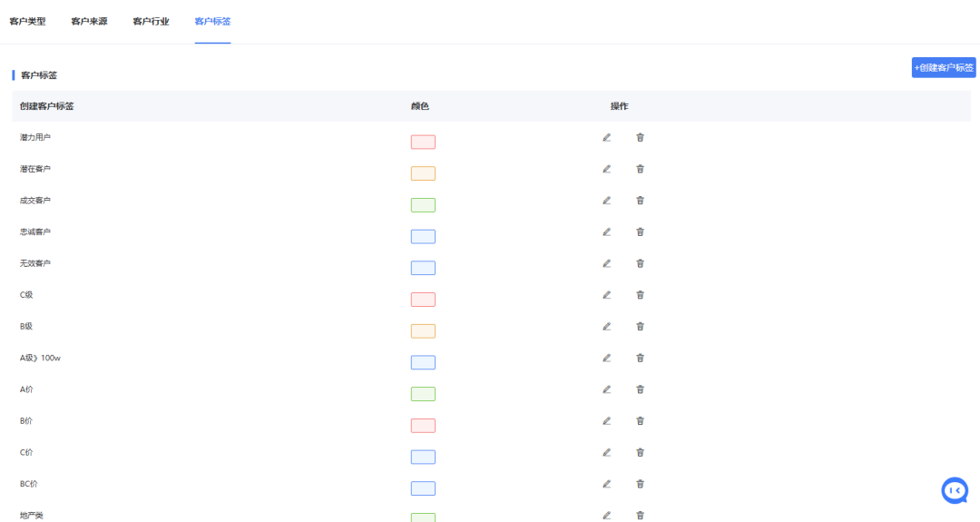The width and height of the screenshot is (980, 522).
Task: Click the red swatch for C级
Action: [423, 300]
